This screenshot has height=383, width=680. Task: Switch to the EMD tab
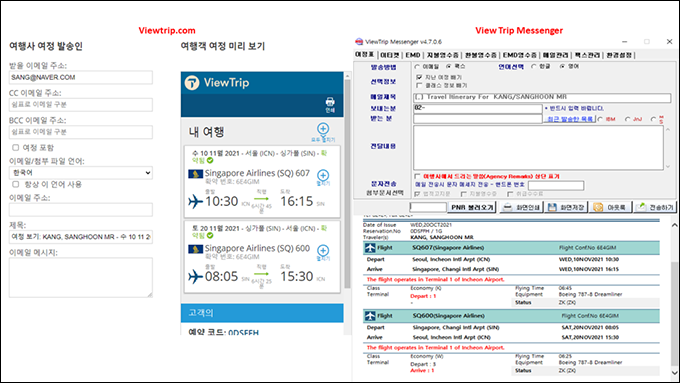pyautogui.click(x=413, y=55)
